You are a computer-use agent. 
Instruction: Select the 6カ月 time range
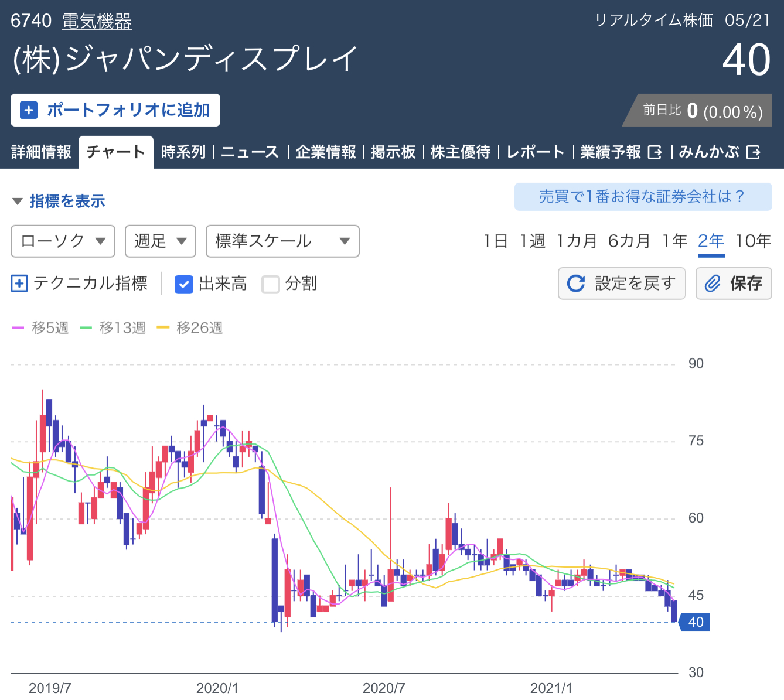tap(629, 241)
